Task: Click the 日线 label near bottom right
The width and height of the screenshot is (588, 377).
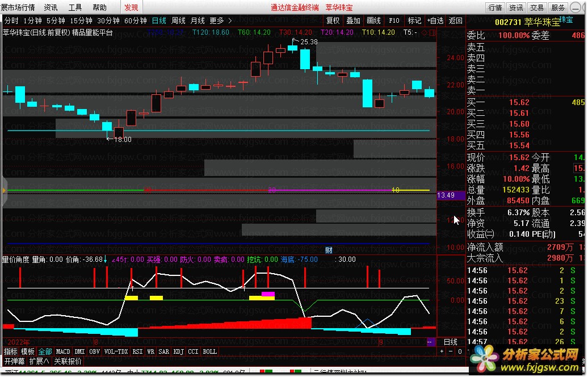Action: [x=451, y=342]
